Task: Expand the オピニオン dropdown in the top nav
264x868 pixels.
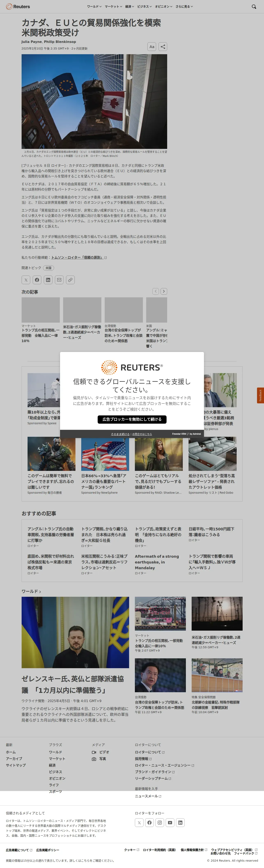Action: [x=164, y=6]
